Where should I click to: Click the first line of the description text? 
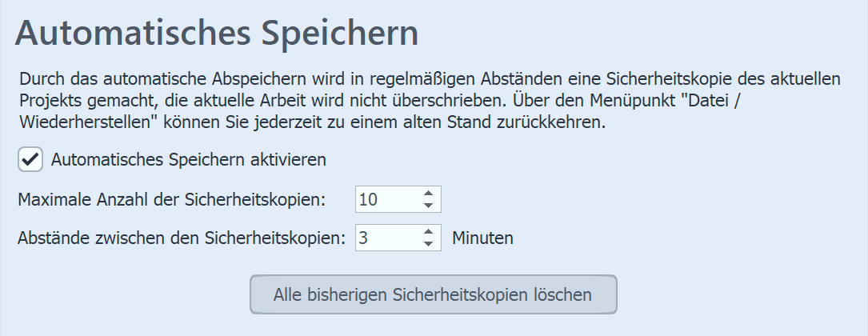tap(429, 81)
